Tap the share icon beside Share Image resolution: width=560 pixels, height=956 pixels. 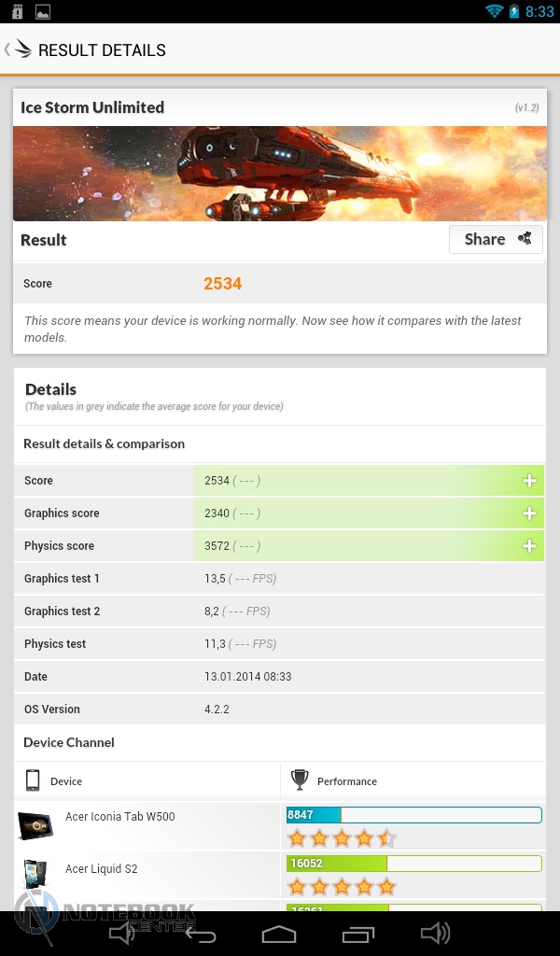[525, 238]
